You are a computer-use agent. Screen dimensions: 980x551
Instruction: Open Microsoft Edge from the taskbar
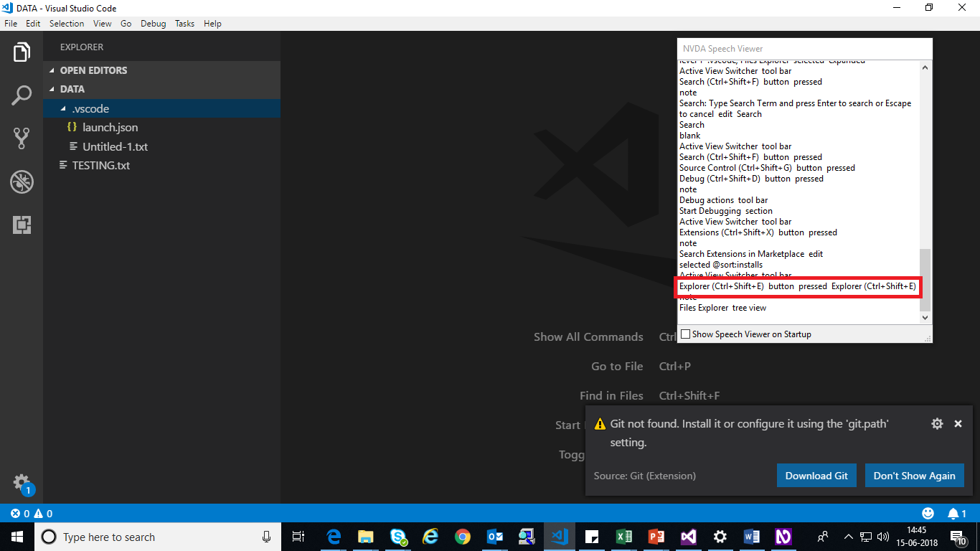tap(334, 537)
